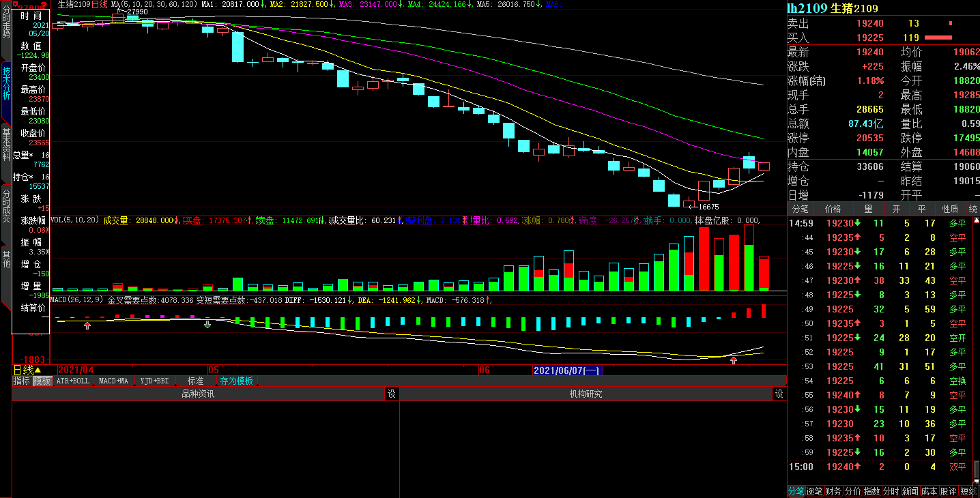980x498 pixels.
Task: Click the lh2109 contract code title
Action: (807, 8)
